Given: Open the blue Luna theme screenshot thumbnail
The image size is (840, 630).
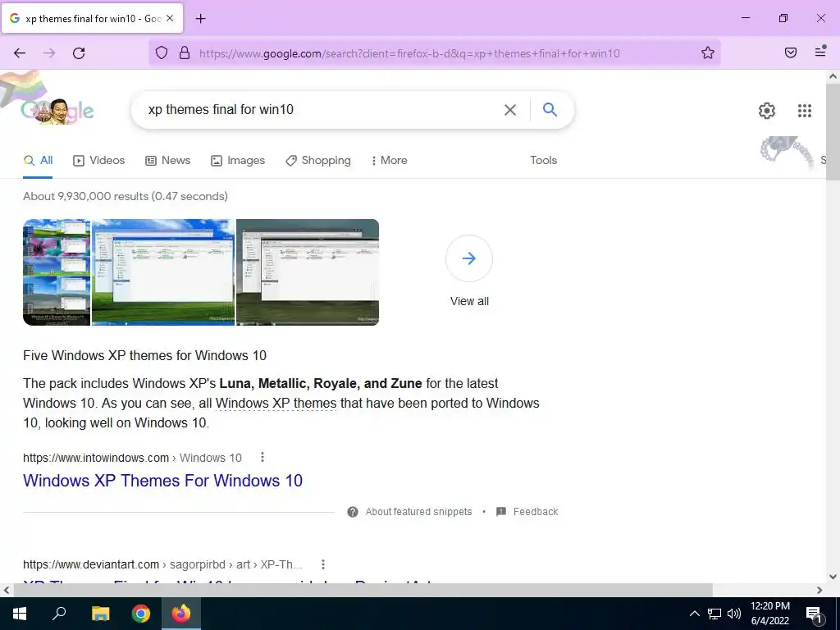Looking at the screenshot, I should (x=163, y=272).
